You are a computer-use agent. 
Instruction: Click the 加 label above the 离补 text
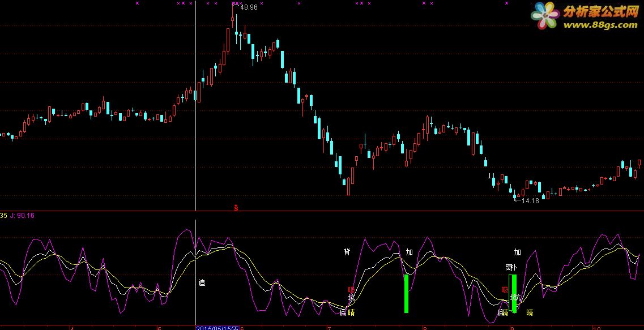517,252
